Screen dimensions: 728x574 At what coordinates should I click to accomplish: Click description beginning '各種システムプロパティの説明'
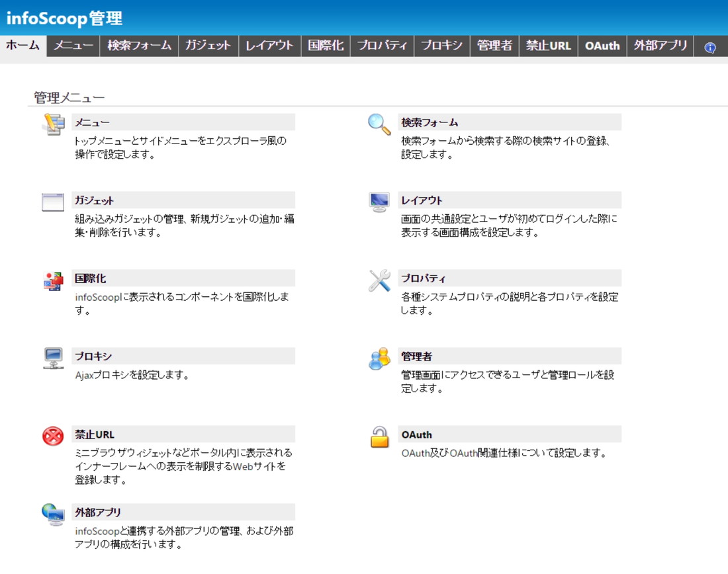coord(510,304)
